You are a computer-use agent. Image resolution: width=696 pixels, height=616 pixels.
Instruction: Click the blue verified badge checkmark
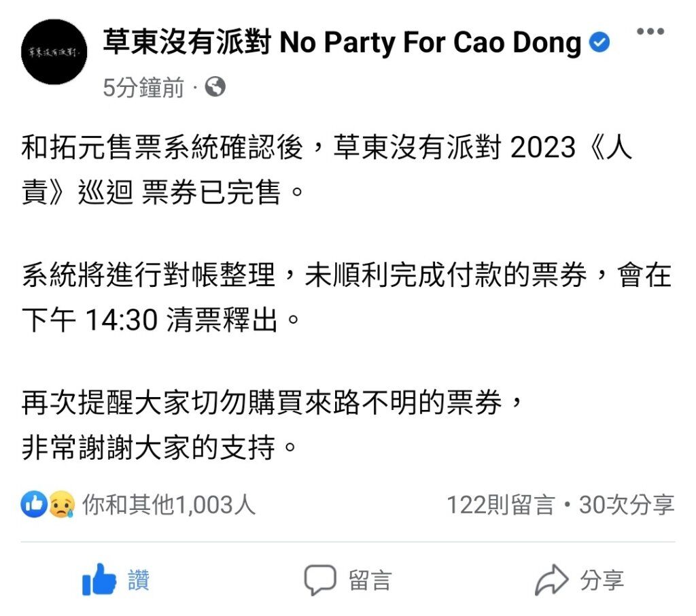[599, 43]
